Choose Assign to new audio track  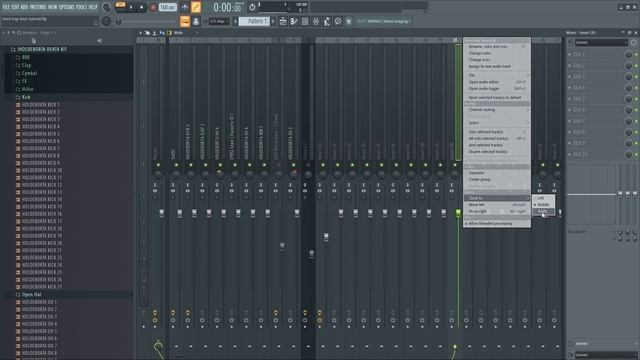(x=497, y=66)
